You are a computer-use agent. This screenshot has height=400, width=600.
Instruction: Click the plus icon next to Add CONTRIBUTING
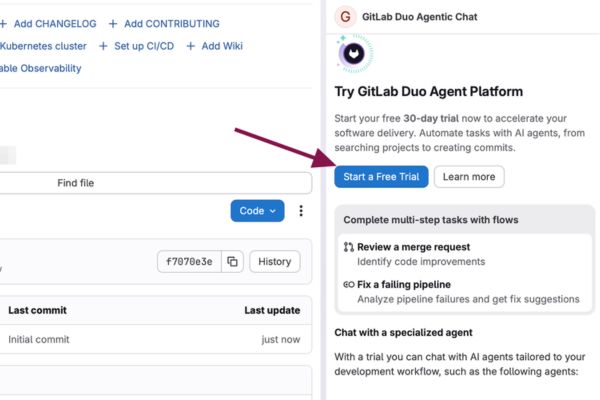pos(113,24)
